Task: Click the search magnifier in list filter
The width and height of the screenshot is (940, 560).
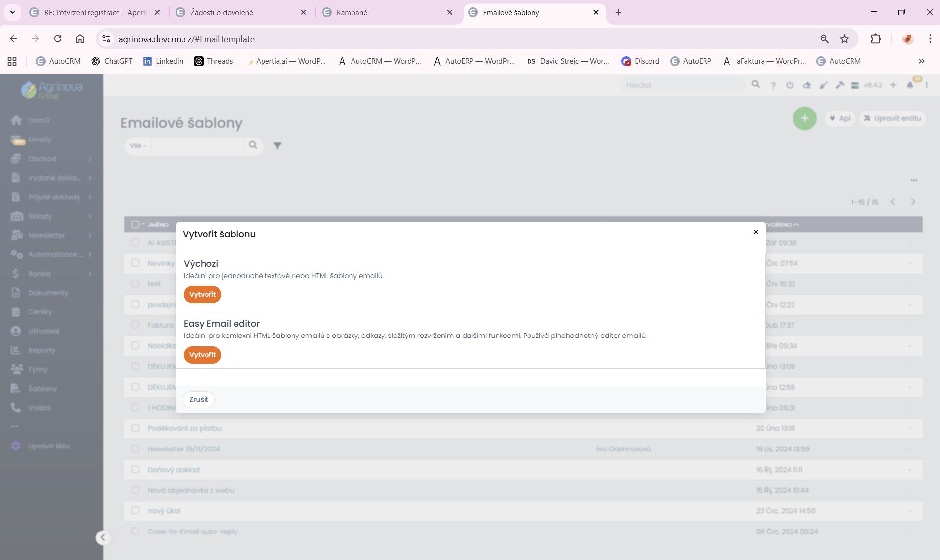Action: pyautogui.click(x=253, y=145)
